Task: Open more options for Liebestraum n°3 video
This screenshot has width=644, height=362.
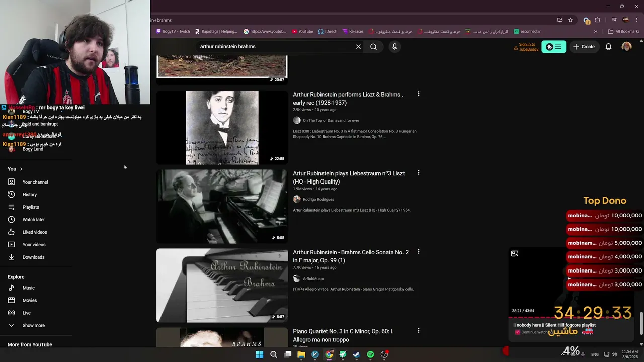Action: [x=418, y=173]
